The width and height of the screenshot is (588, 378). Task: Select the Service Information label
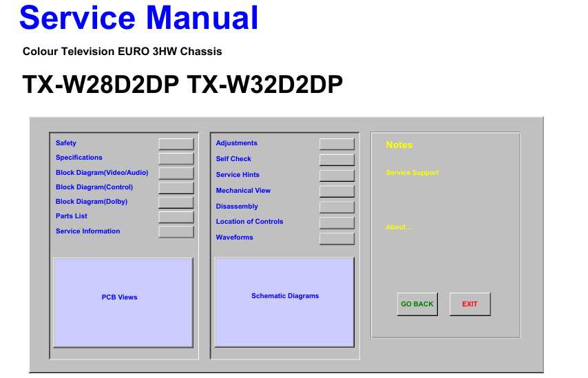(87, 231)
